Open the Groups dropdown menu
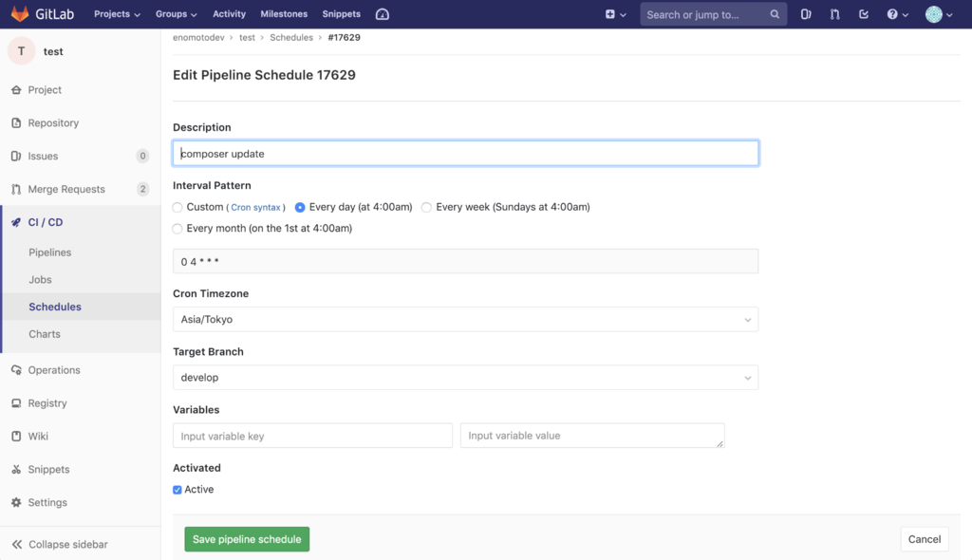The image size is (972, 560). 176,13
